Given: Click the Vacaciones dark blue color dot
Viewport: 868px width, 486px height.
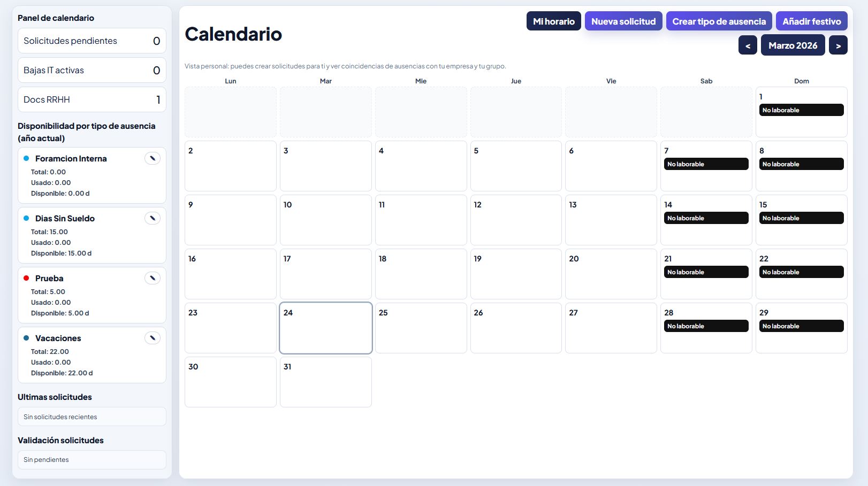Looking at the screenshot, I should coord(26,338).
